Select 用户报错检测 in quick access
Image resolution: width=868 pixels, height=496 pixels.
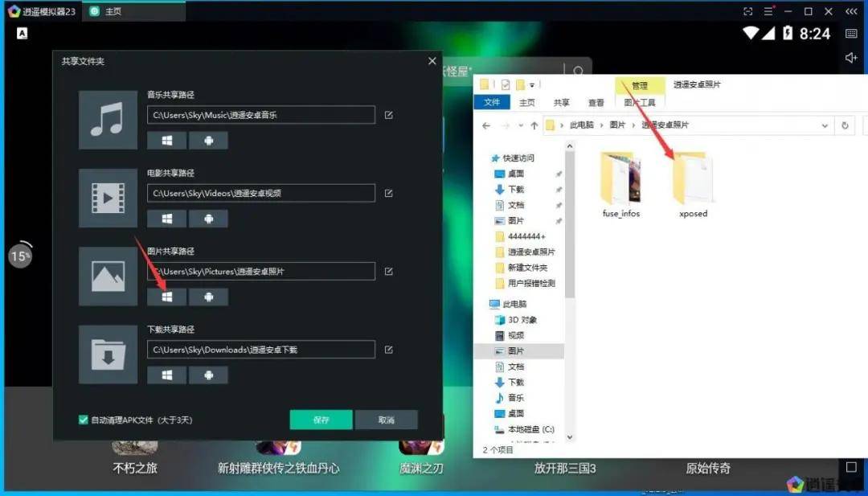(x=525, y=283)
